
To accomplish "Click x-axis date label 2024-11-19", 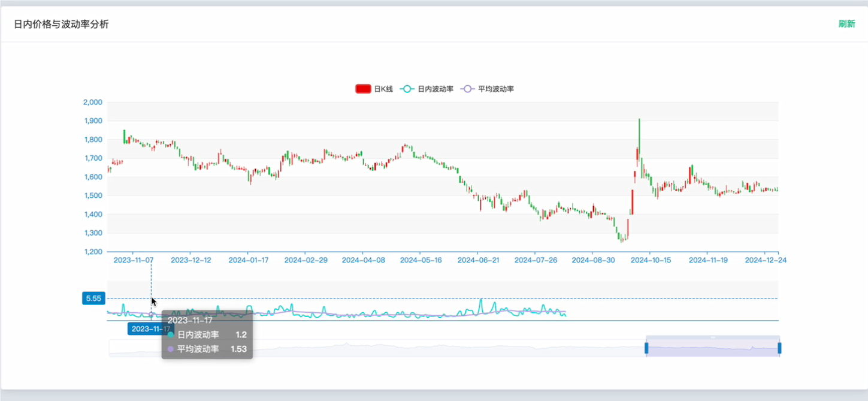I will (708, 260).
